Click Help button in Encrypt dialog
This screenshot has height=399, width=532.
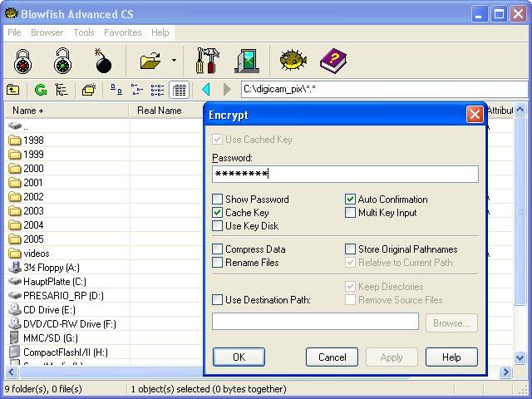(451, 357)
